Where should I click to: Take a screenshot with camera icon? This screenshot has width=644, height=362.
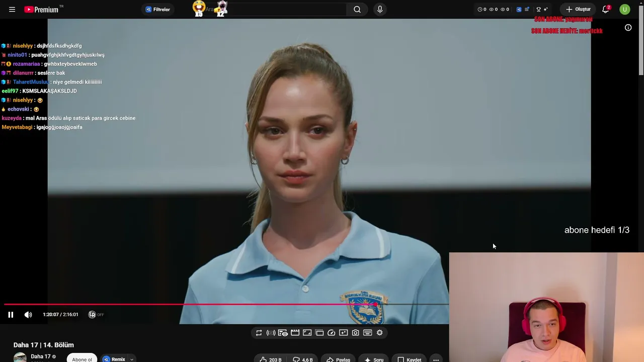pos(355,333)
